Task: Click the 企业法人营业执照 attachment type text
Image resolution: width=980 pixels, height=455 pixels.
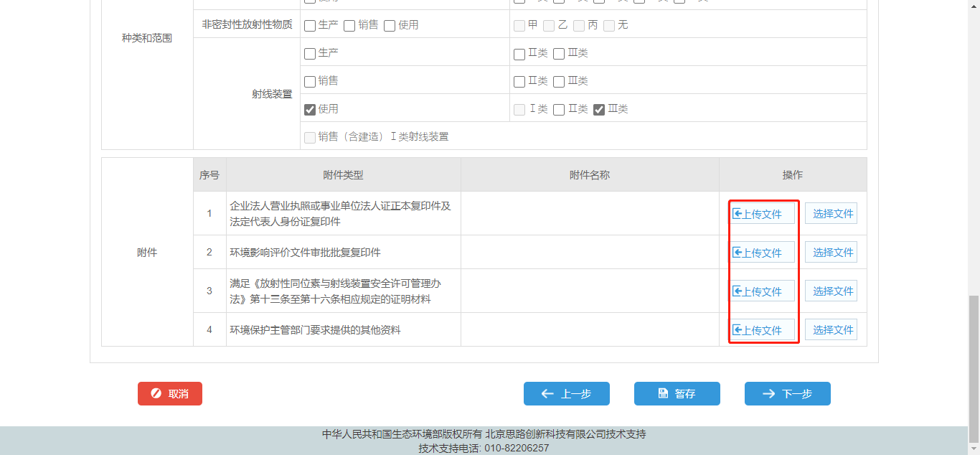Action: (x=340, y=213)
